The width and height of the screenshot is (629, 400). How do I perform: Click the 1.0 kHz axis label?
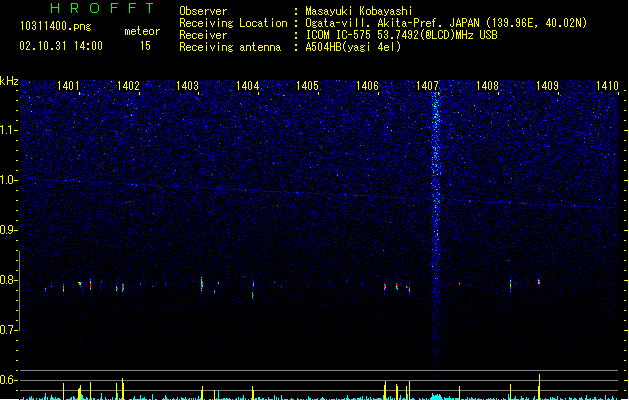(x=8, y=180)
